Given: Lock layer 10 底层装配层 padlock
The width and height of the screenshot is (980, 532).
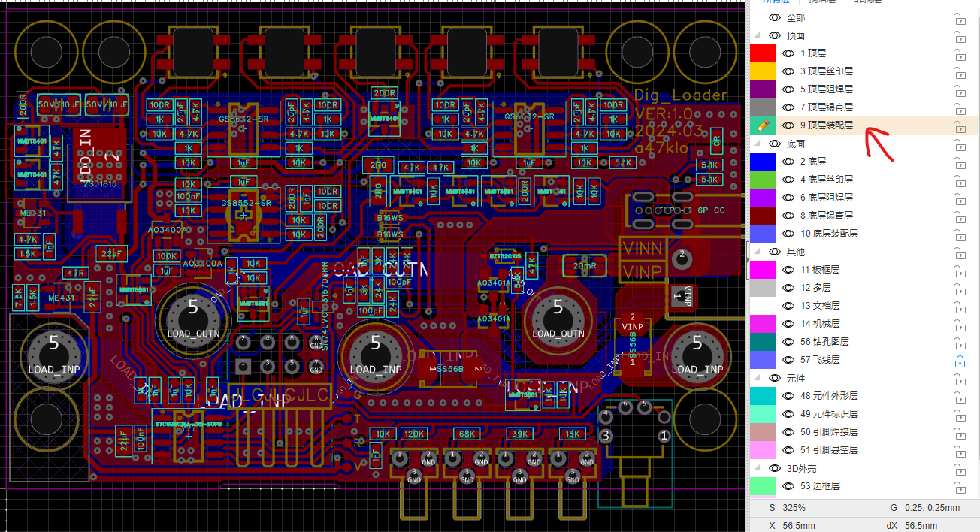Looking at the screenshot, I should click(959, 234).
